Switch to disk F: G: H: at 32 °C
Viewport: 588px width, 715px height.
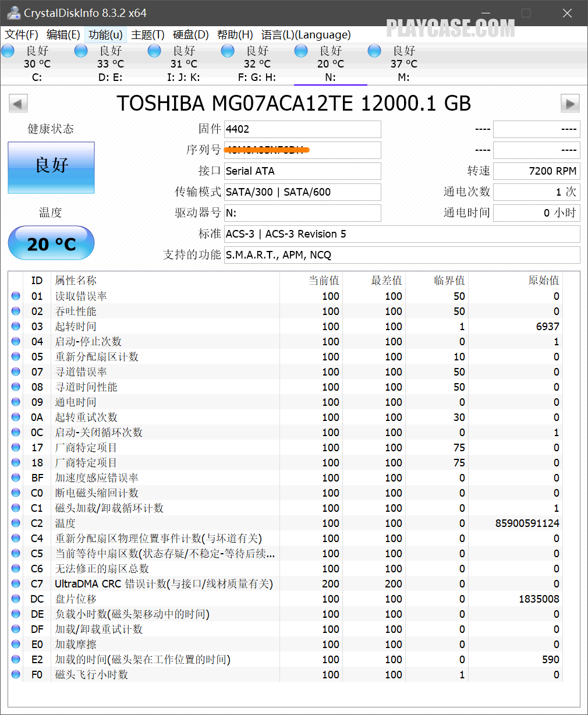tap(257, 63)
